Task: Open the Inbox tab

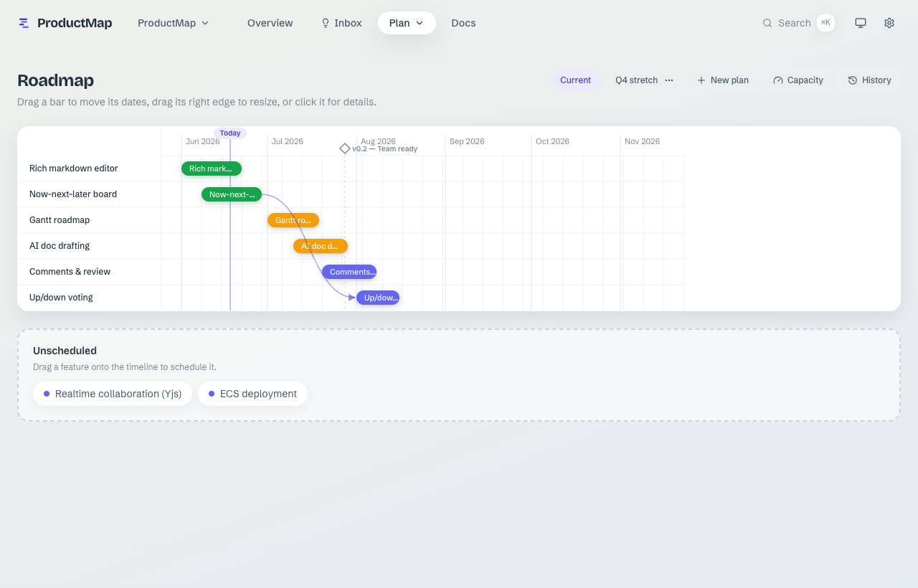Action: (341, 23)
